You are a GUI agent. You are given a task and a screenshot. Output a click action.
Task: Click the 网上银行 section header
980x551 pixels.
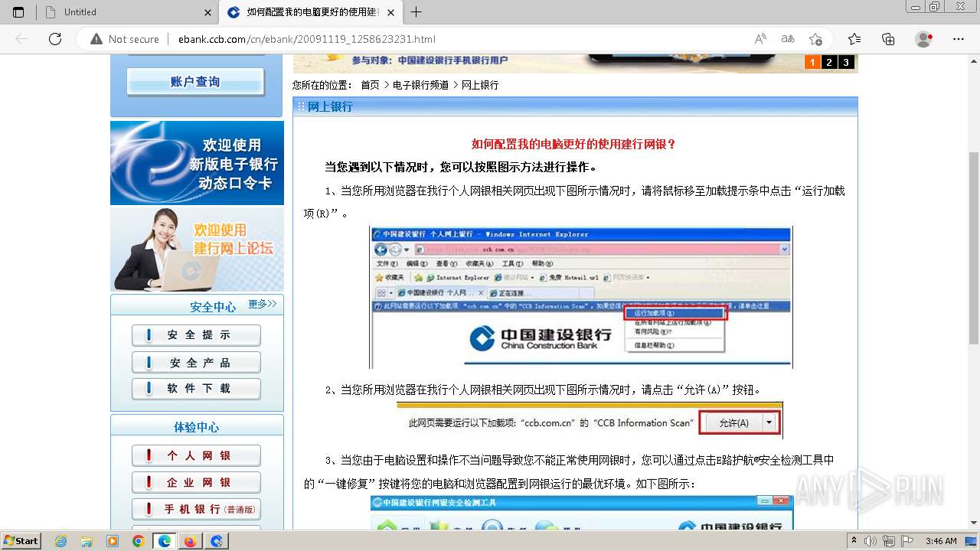(x=330, y=107)
